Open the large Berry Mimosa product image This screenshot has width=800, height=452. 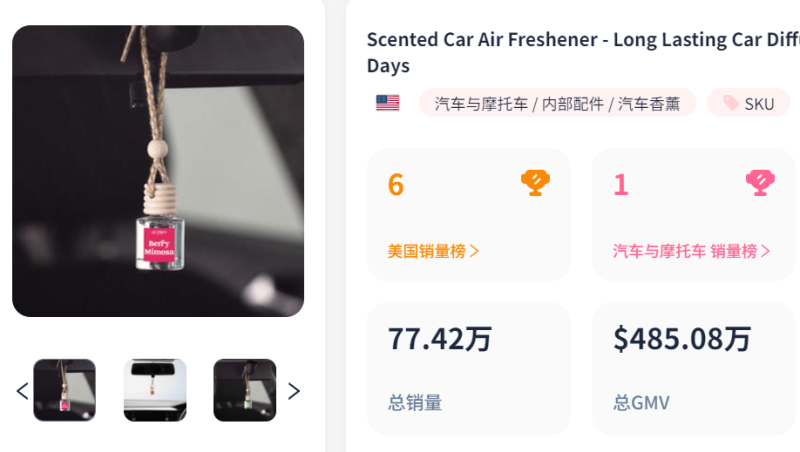158,171
